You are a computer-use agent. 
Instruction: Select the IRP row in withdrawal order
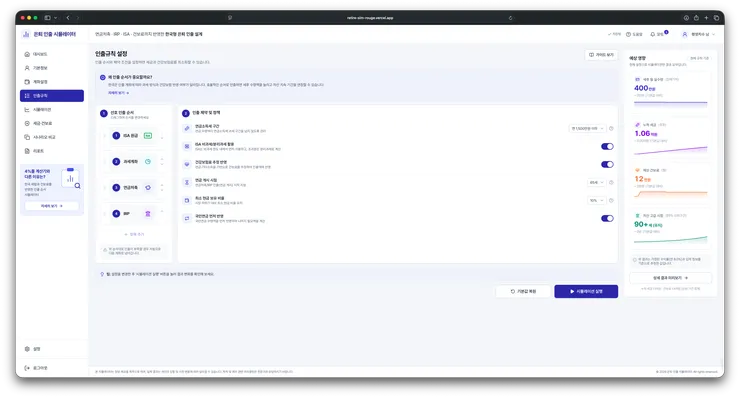134,213
